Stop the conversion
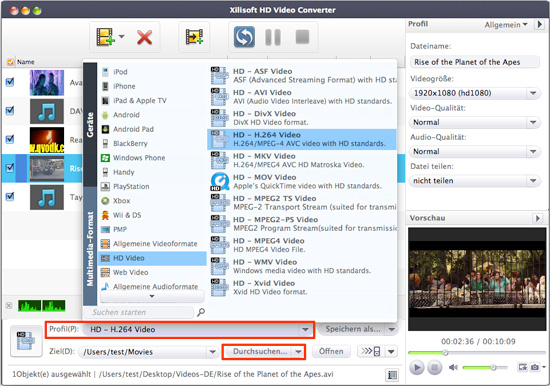Image resolution: width=550 pixels, height=386 pixels. click(302, 36)
